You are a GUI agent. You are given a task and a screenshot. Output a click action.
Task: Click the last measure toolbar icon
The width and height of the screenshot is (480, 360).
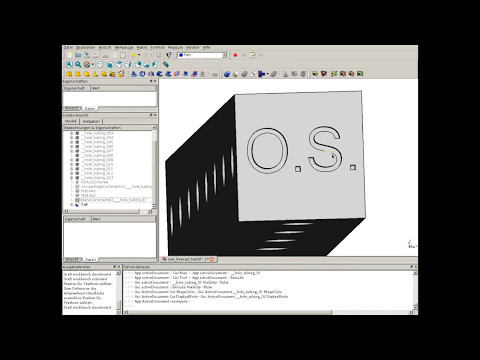pos(360,74)
